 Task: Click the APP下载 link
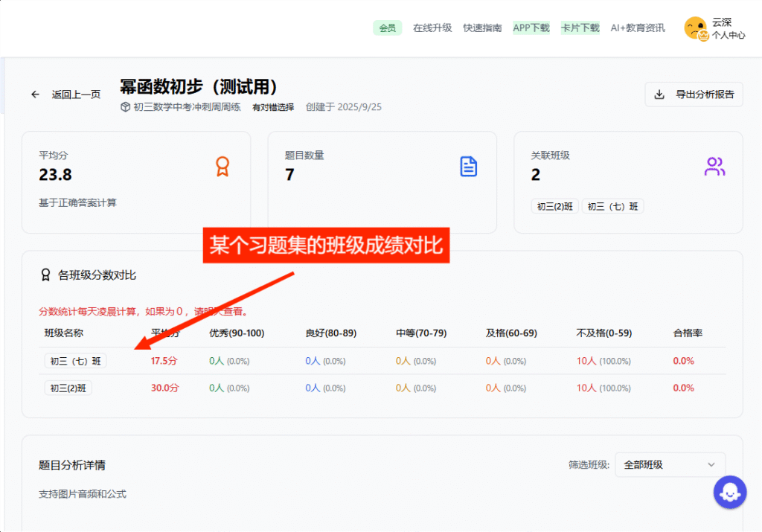coord(531,28)
